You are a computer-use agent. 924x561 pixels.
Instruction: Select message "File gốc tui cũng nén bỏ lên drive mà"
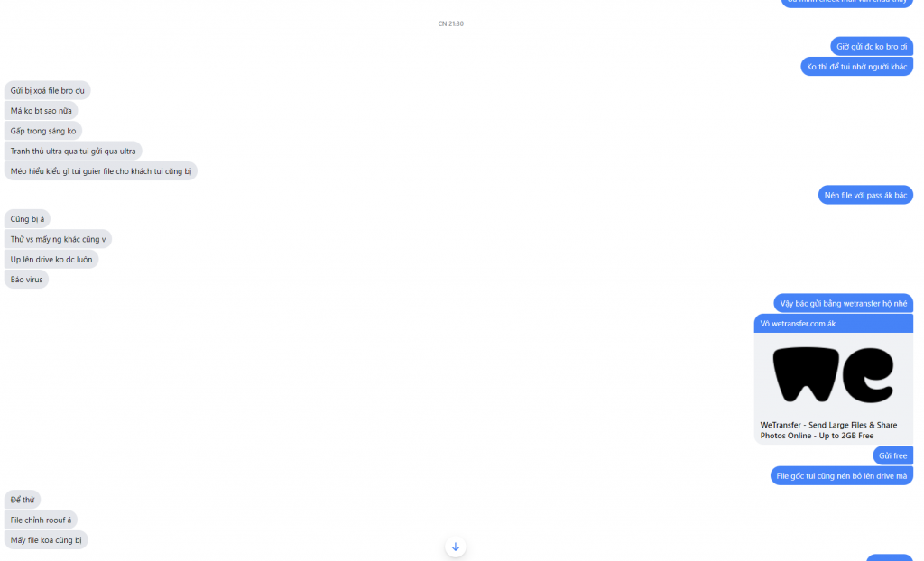point(842,475)
